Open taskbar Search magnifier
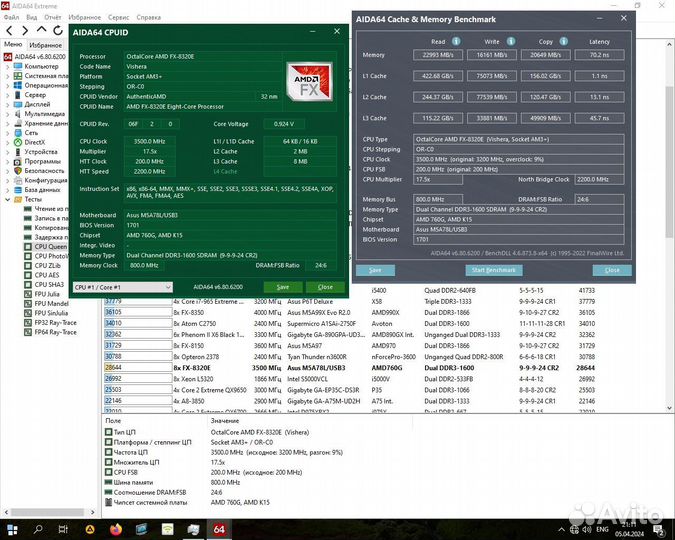Screen dimensions: 675x540 [x=38, y=529]
